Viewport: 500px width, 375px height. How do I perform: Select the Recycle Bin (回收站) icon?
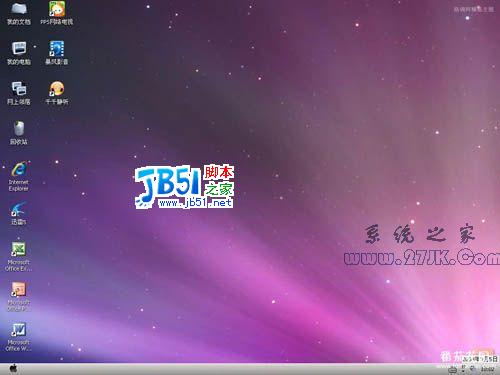pos(19,133)
